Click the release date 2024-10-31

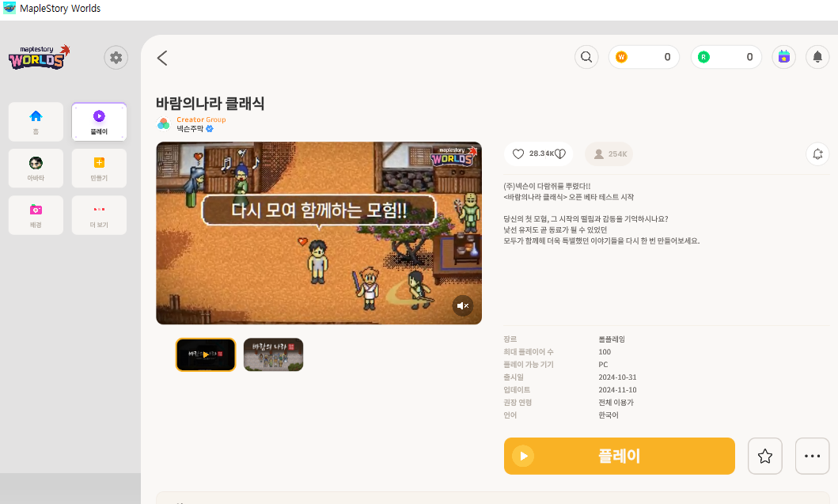(x=617, y=377)
